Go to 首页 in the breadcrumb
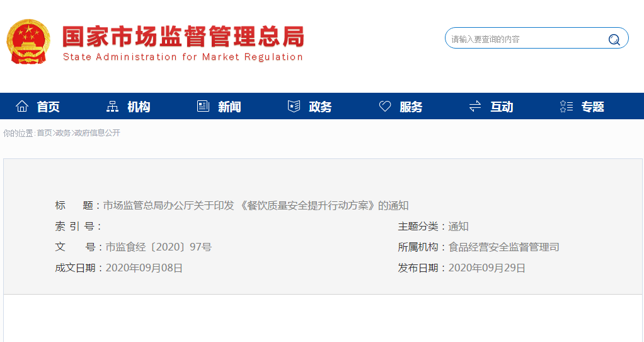This screenshot has width=644, height=342. coord(44,133)
